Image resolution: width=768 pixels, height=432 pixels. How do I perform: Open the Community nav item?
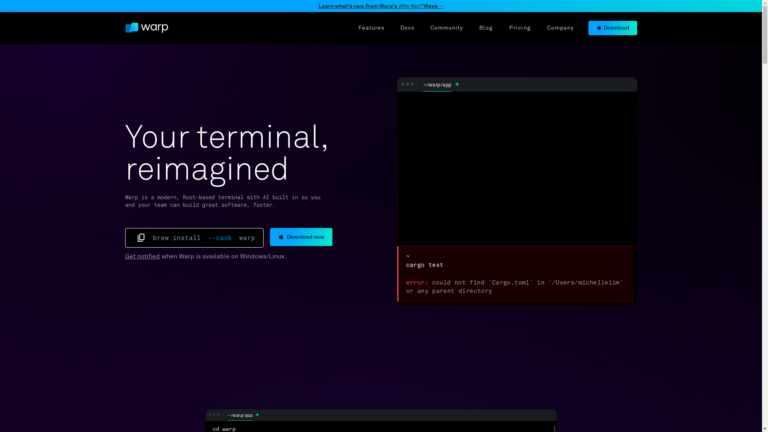click(x=446, y=28)
